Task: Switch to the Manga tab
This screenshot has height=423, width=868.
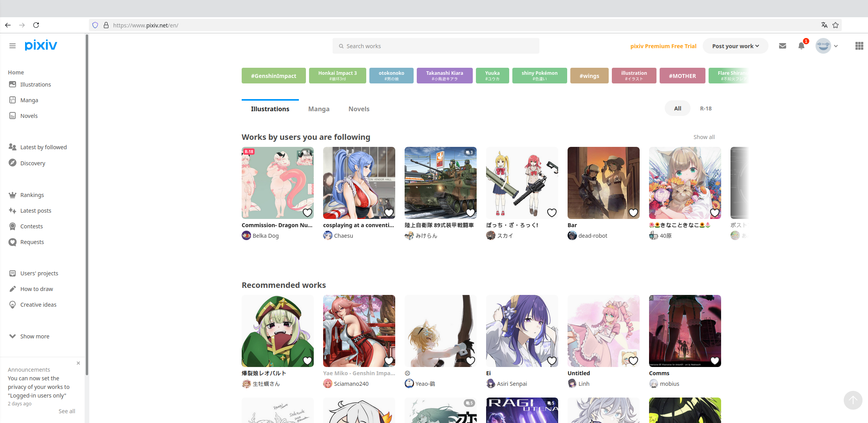Action: pos(319,109)
